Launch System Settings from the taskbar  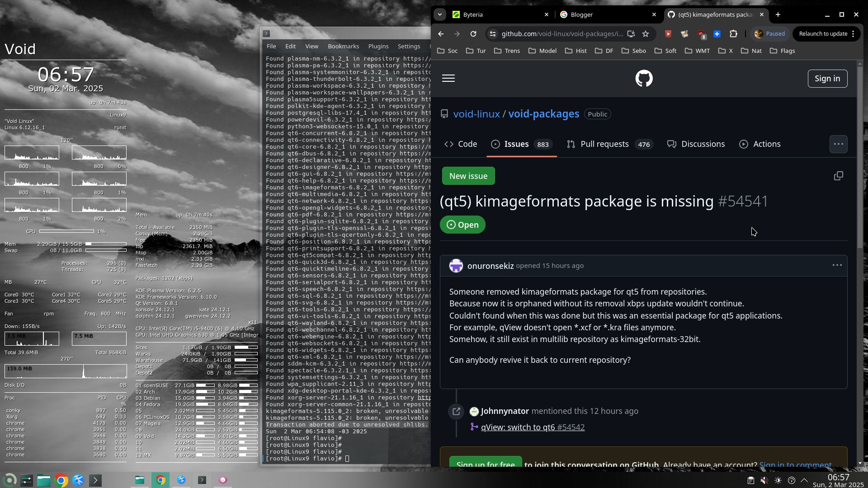[26, 480]
